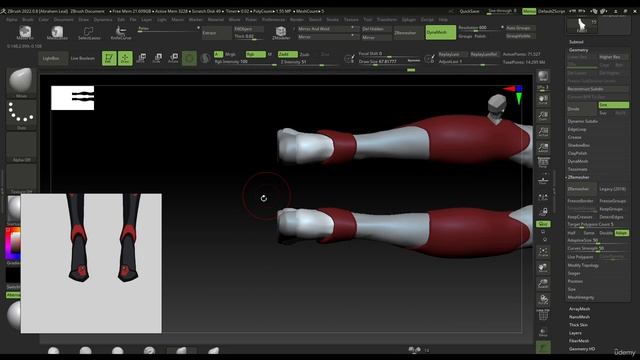Open the Zplugin menu
The height and width of the screenshot is (360, 640).
[x=409, y=20]
